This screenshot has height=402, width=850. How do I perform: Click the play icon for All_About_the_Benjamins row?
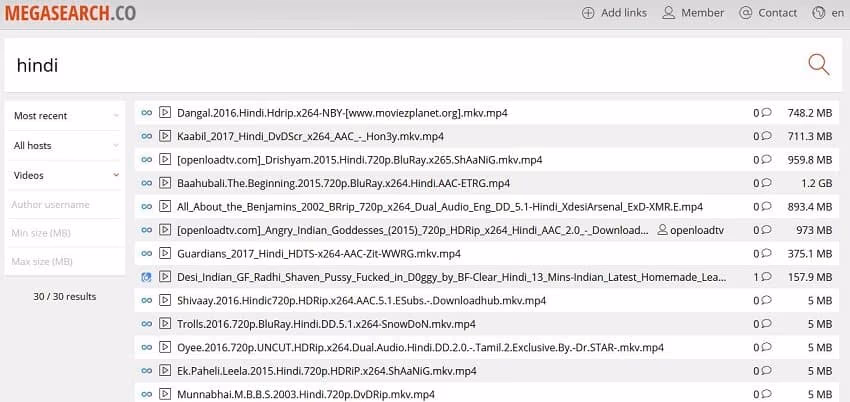pyautogui.click(x=164, y=206)
